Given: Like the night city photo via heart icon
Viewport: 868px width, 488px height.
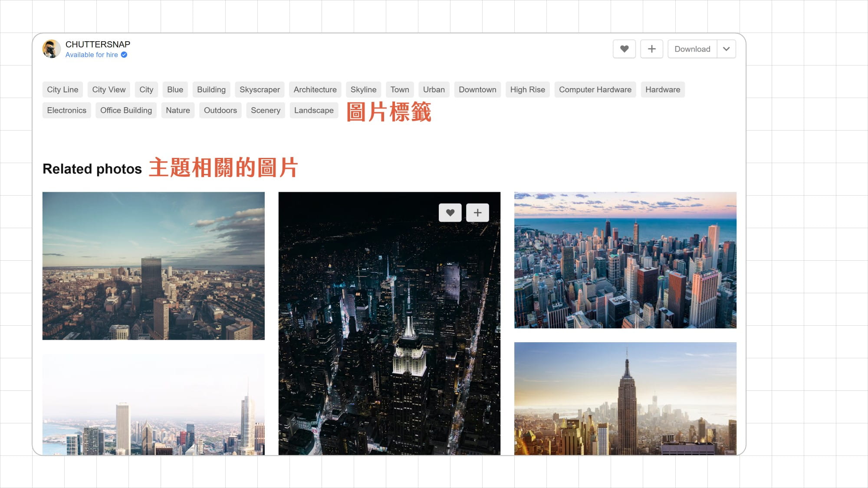Looking at the screenshot, I should 450,213.
